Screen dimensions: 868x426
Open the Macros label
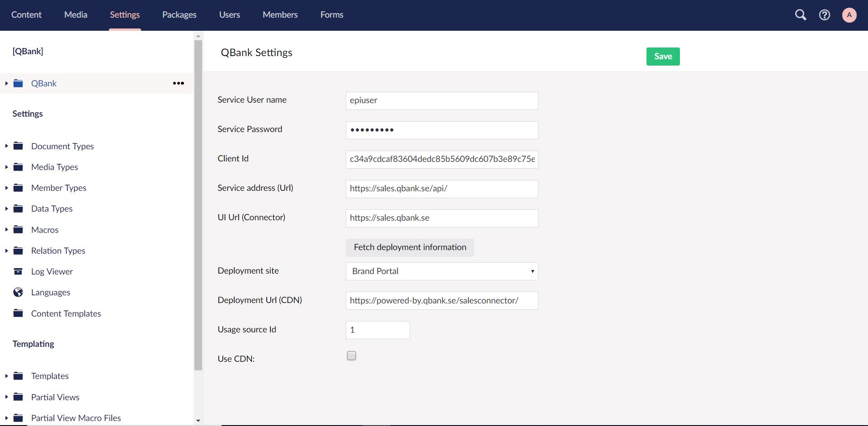(45, 230)
